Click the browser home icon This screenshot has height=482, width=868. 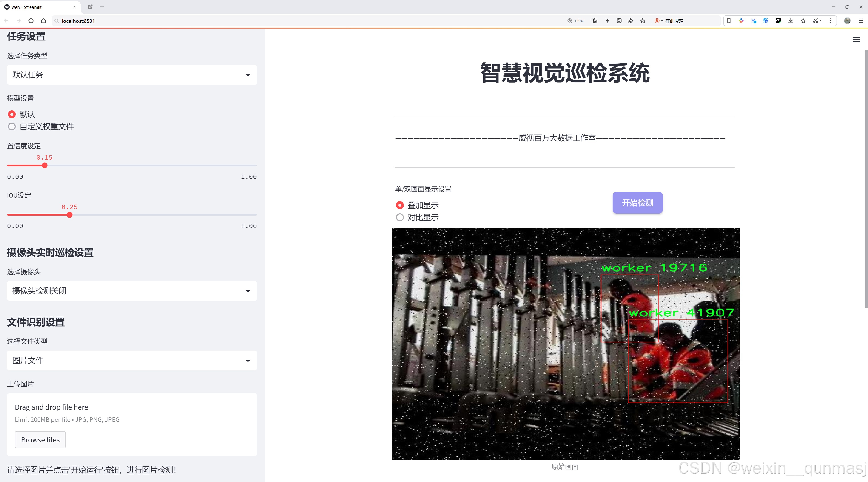tap(43, 21)
